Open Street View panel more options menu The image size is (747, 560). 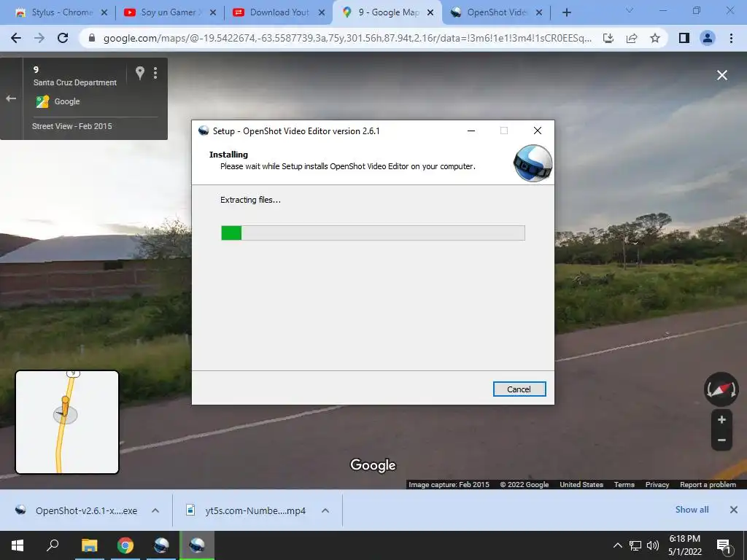coord(155,73)
